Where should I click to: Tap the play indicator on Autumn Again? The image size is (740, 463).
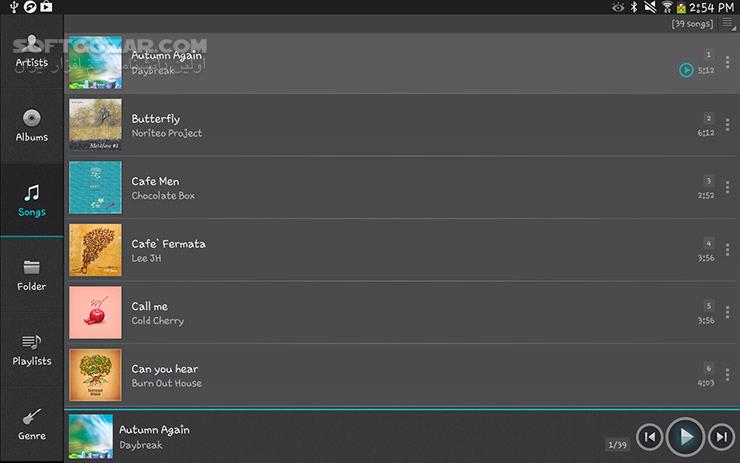(x=686, y=70)
